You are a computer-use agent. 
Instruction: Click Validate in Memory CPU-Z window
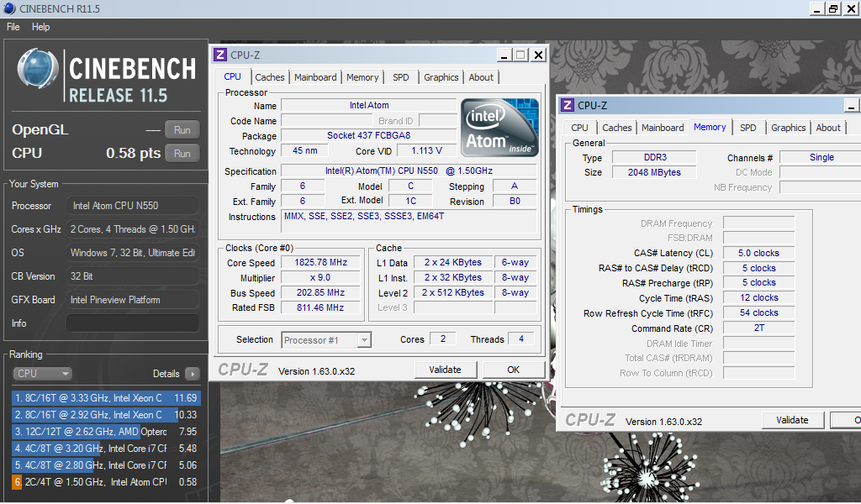point(792,420)
